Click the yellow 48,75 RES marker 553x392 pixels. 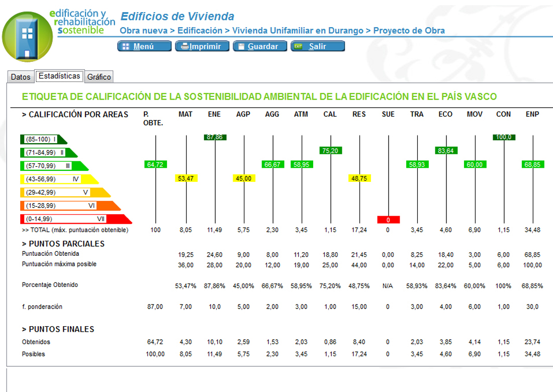(359, 178)
